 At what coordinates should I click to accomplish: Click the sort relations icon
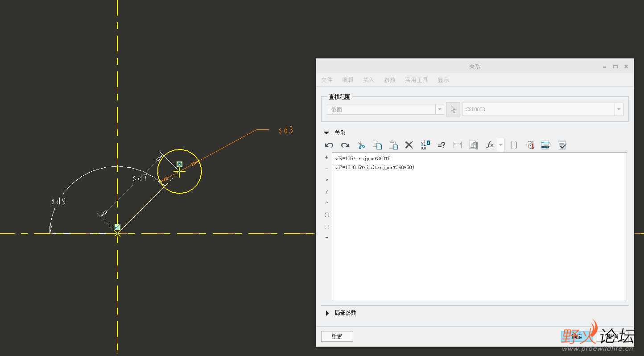[545, 145]
